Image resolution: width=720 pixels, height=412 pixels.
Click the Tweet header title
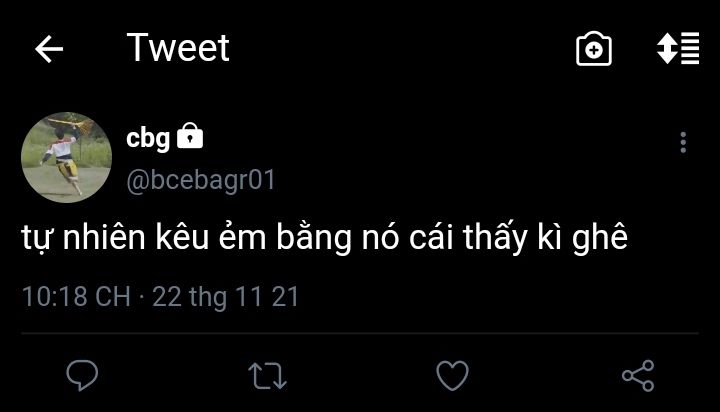(x=178, y=48)
